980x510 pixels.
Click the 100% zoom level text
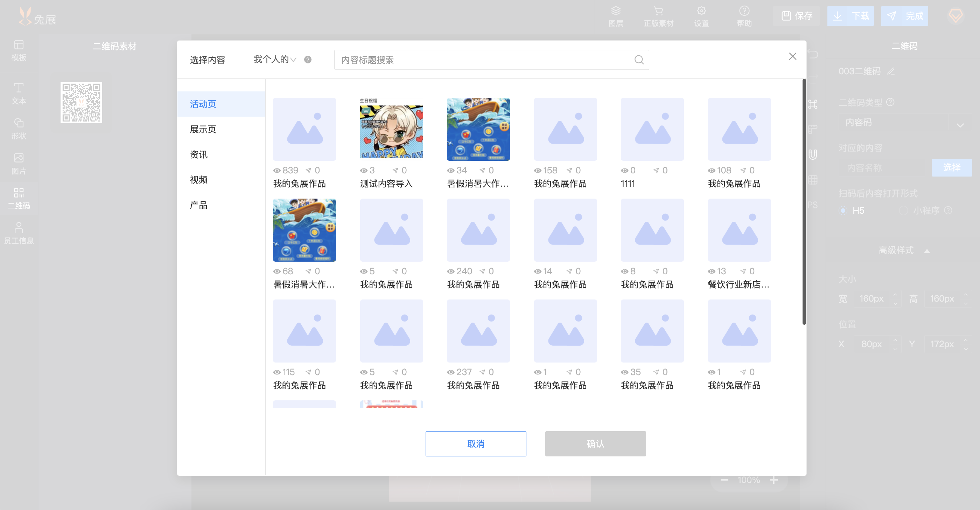point(748,480)
